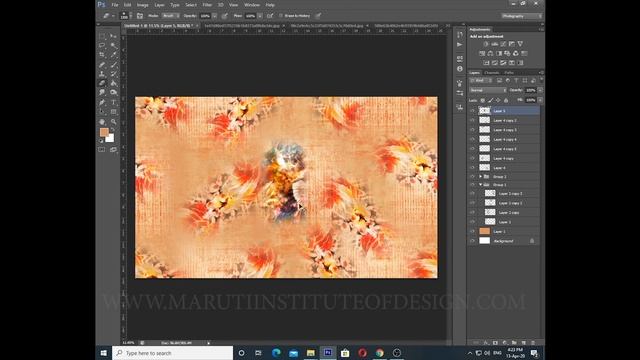Select the Zoom tool

(113, 122)
